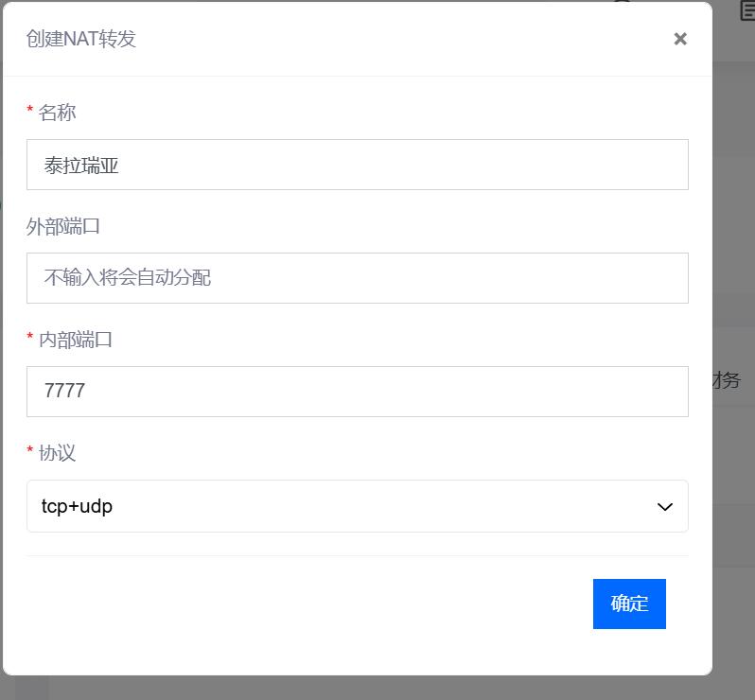This screenshot has width=755, height=700.
Task: Click the 内部端口 field showing 7777
Action: coord(358,392)
